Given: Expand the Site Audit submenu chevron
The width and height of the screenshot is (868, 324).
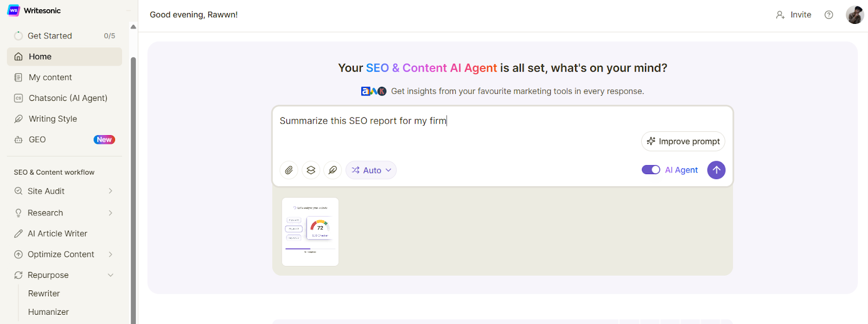Looking at the screenshot, I should click(111, 191).
